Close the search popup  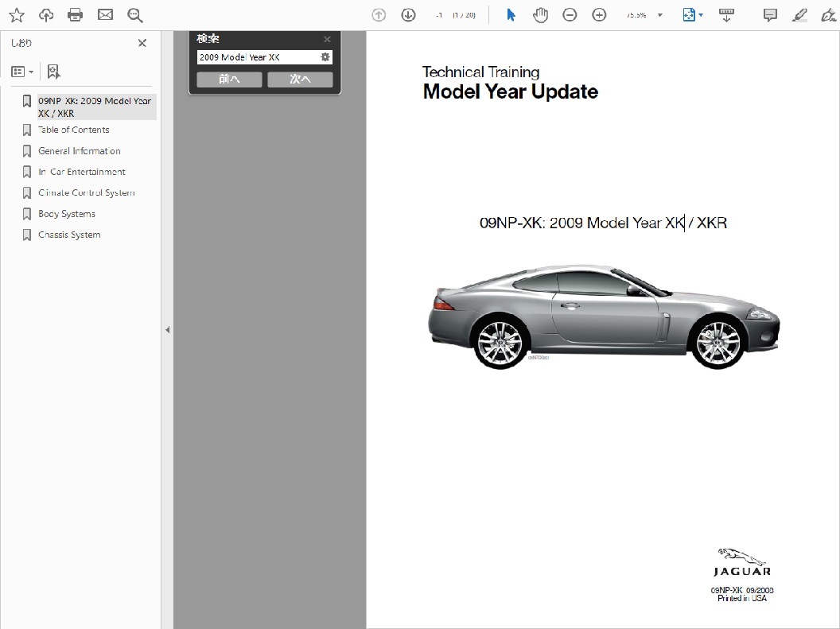coord(327,39)
